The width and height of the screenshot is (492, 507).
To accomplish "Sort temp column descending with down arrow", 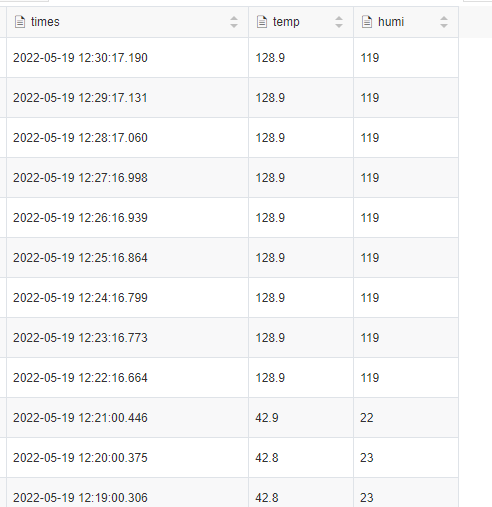I will 339,26.
